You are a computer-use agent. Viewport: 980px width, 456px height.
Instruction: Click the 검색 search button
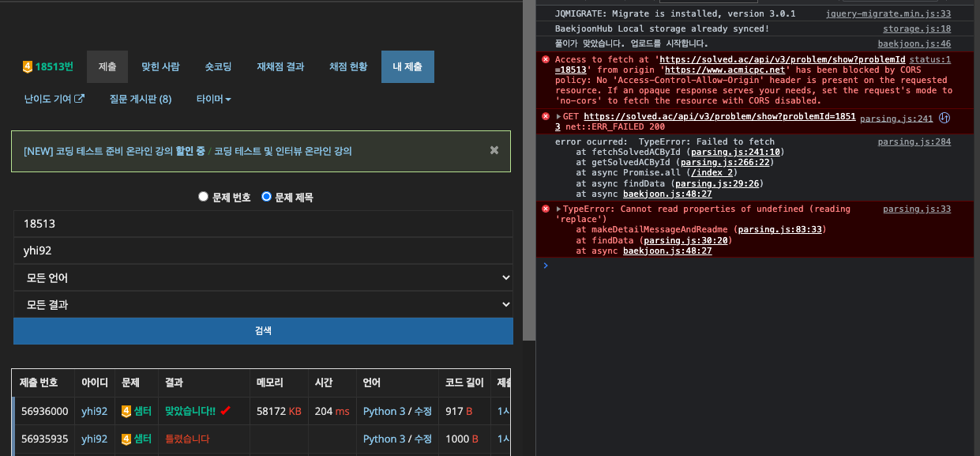[263, 331]
